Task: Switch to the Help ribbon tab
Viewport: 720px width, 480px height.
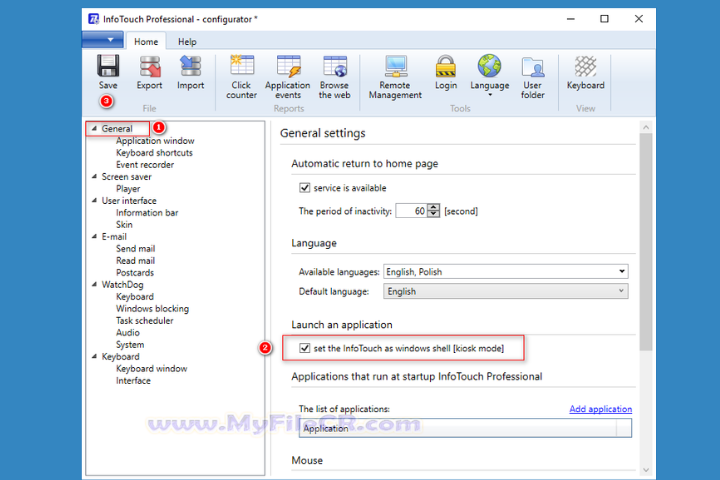Action: pos(187,41)
